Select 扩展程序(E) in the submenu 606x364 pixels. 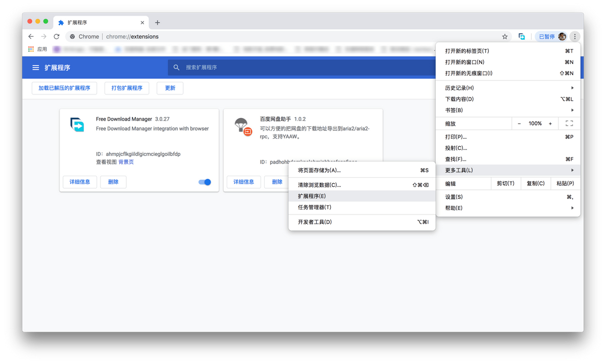[312, 196]
